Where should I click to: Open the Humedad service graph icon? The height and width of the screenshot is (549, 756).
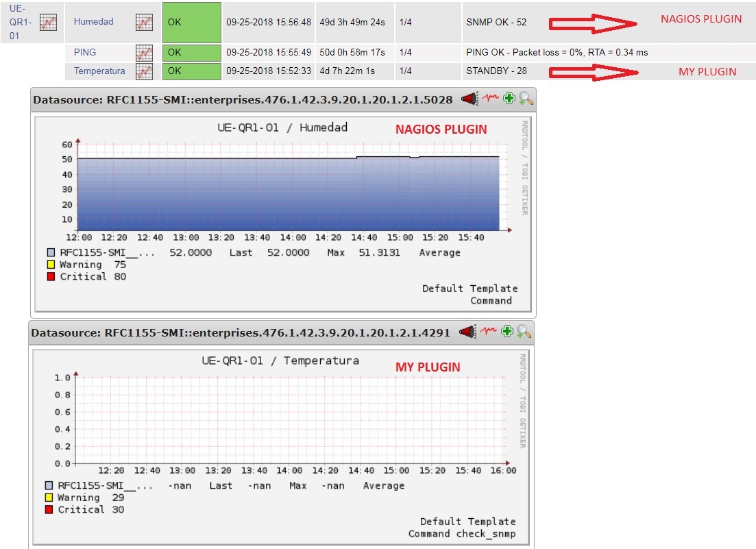coord(144,22)
